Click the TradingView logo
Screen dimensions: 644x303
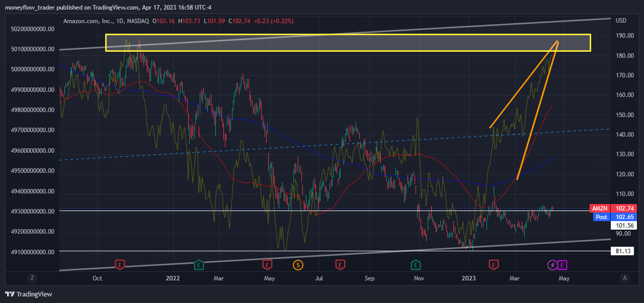(29, 294)
